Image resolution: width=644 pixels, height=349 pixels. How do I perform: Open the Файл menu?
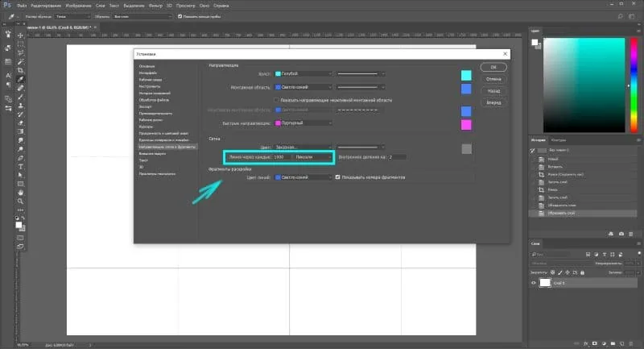pyautogui.click(x=22, y=6)
